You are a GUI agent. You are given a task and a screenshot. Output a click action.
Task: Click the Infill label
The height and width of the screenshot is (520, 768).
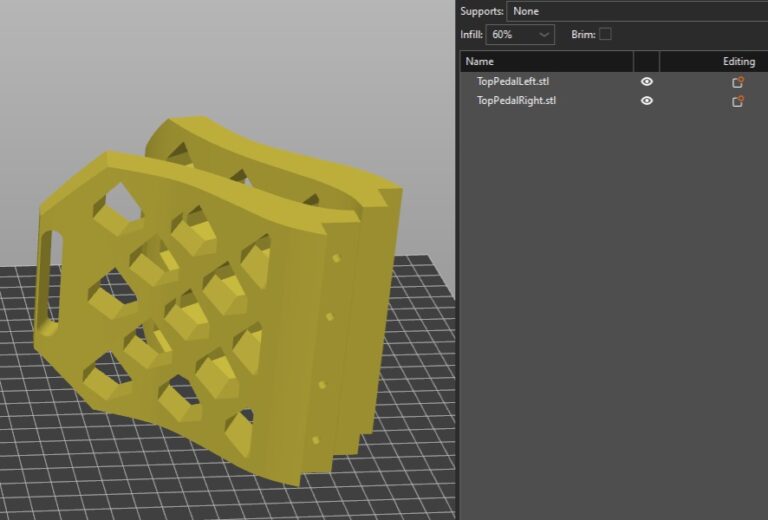click(x=471, y=35)
